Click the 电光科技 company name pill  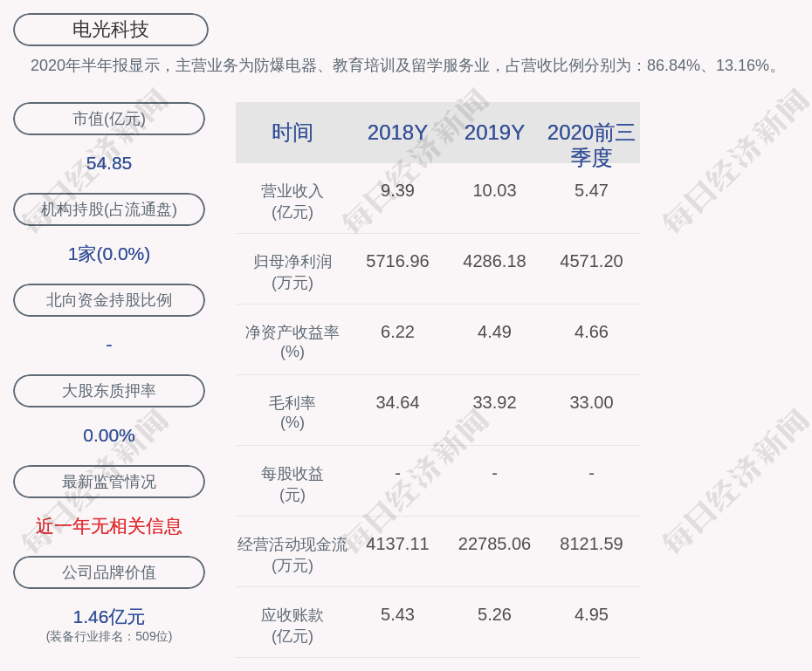[111, 30]
